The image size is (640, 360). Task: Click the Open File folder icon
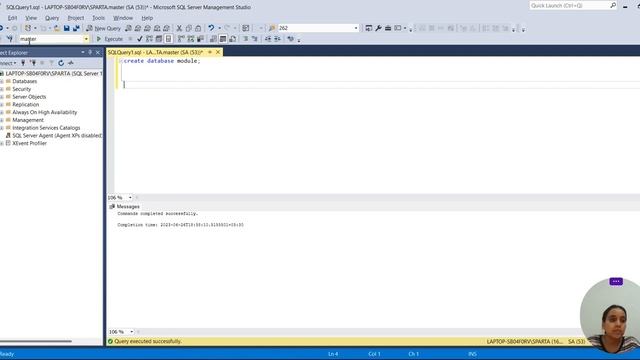(x=57, y=28)
